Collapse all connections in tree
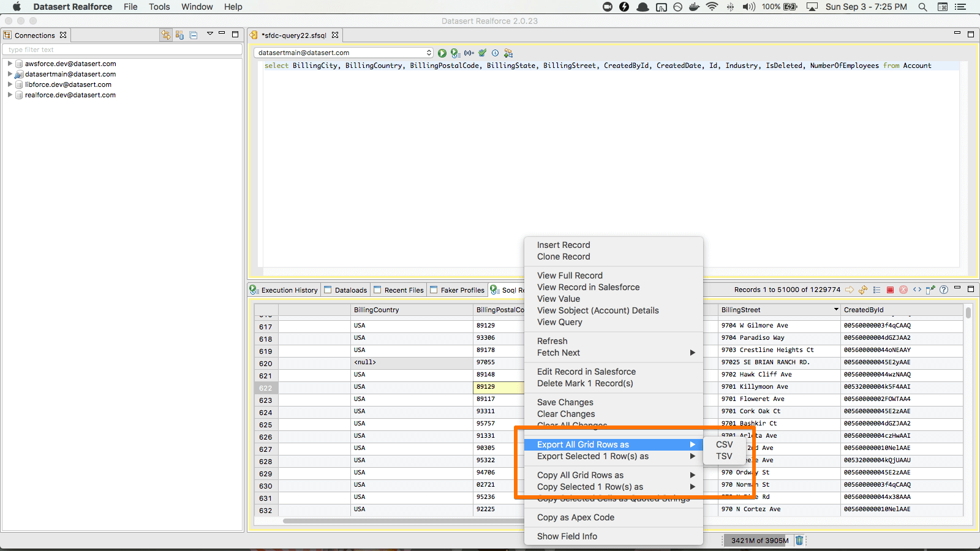Viewport: 980px width, 551px height. pos(194,36)
